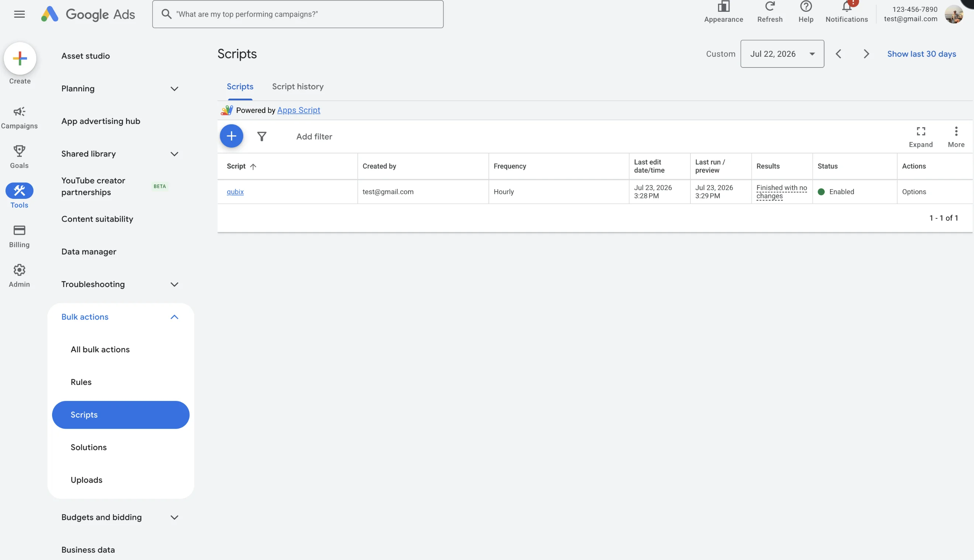Refresh the page data
Screen dimensions: 974x560
pos(770,12)
